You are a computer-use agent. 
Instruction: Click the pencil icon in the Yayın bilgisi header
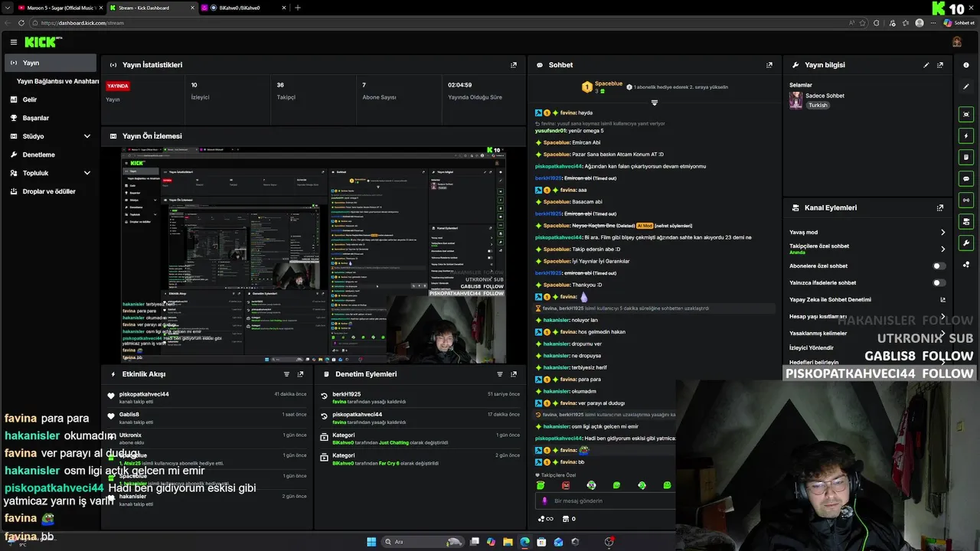(x=926, y=65)
